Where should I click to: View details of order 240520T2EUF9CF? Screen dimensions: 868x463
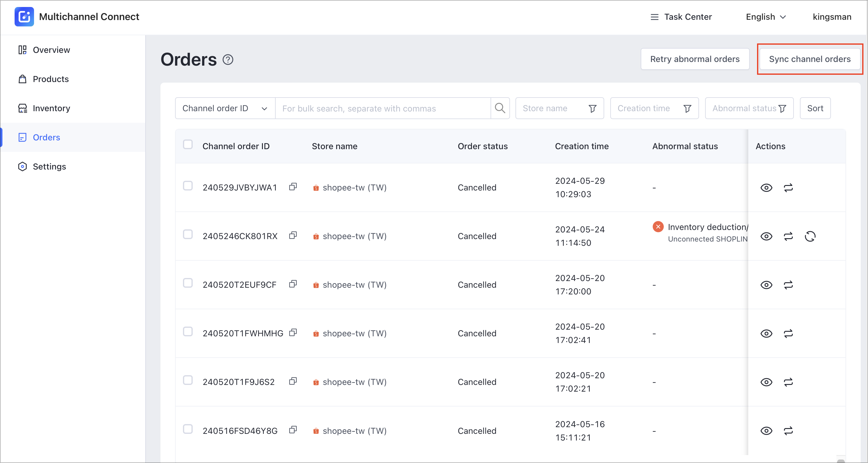[766, 285]
